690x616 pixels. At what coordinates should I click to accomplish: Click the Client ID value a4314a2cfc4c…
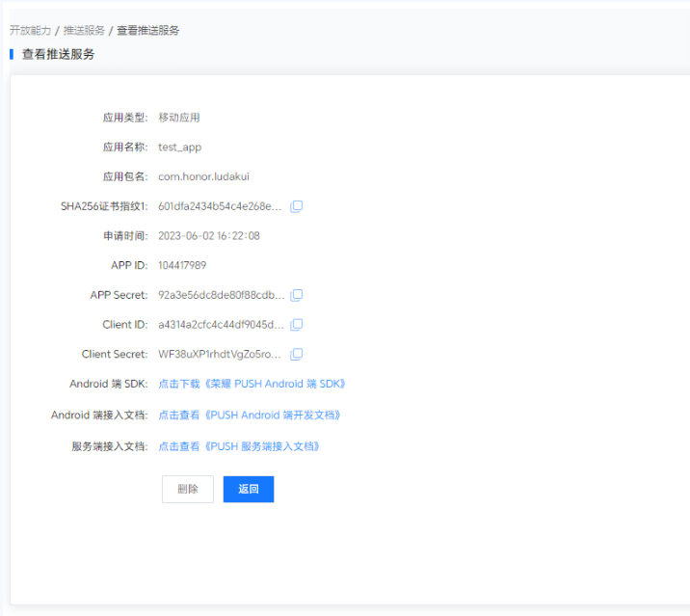click(221, 325)
